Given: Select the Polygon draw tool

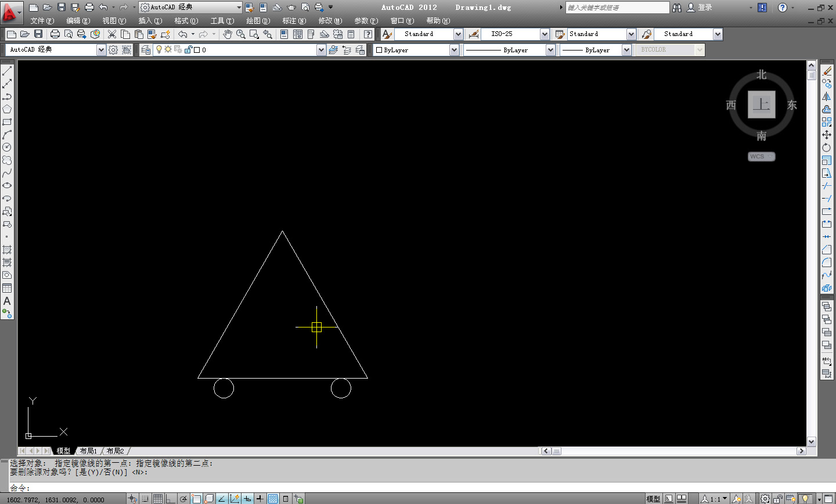Looking at the screenshot, I should [x=7, y=110].
